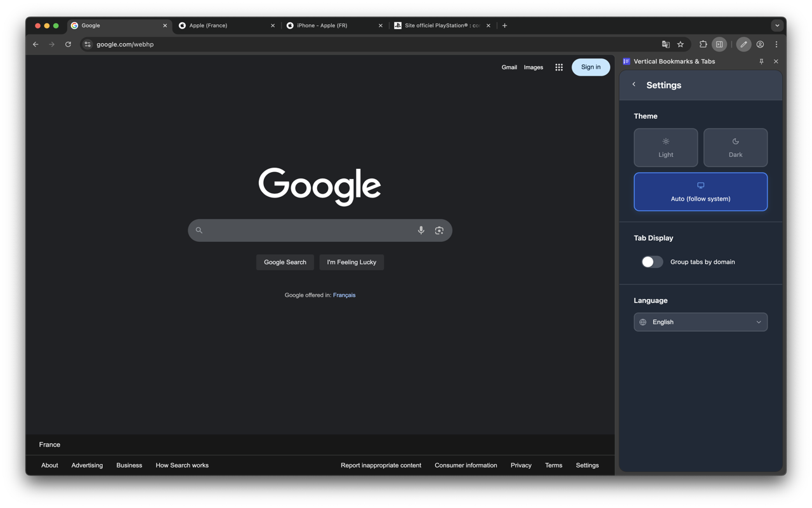
Task: Click the pencil edit icon in toolbar
Action: coord(743,44)
